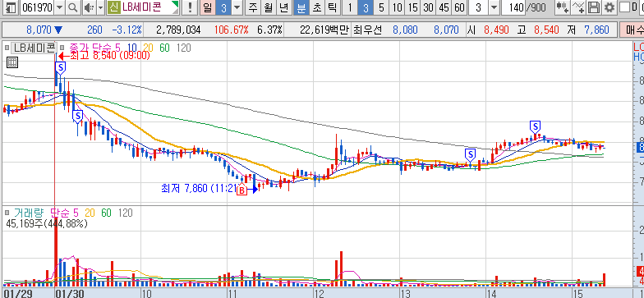Click the stock code input field 061970
The height and width of the screenshot is (298, 644).
(x=38, y=7)
